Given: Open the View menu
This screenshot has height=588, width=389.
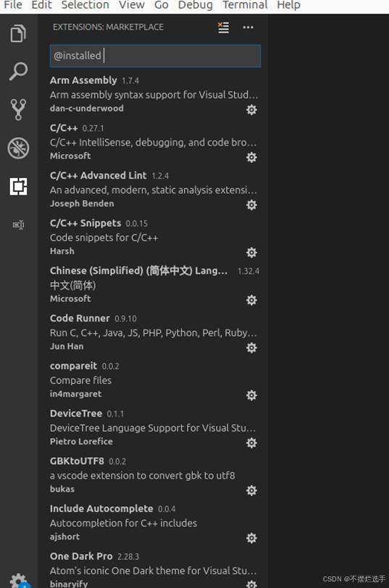Looking at the screenshot, I should tap(132, 5).
